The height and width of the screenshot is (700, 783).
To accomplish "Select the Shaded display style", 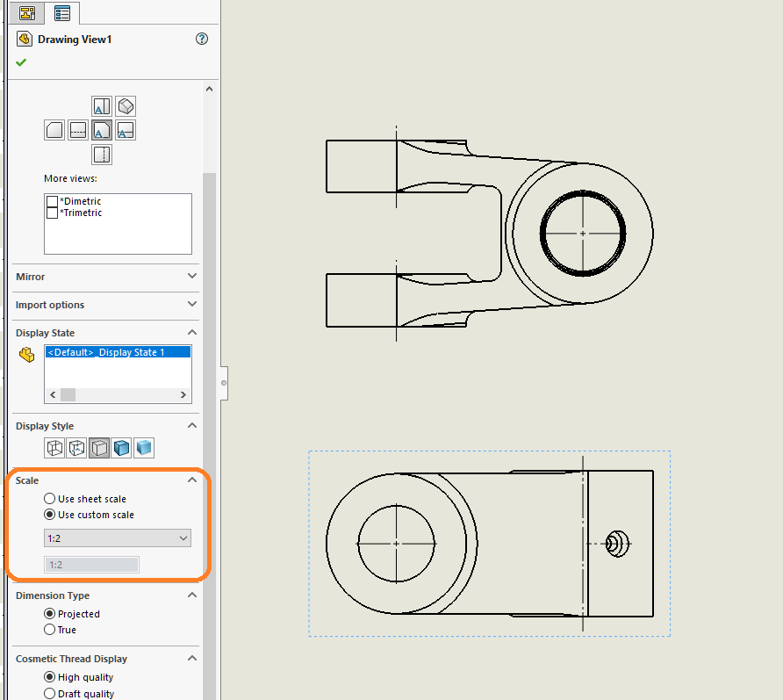I will (x=143, y=448).
